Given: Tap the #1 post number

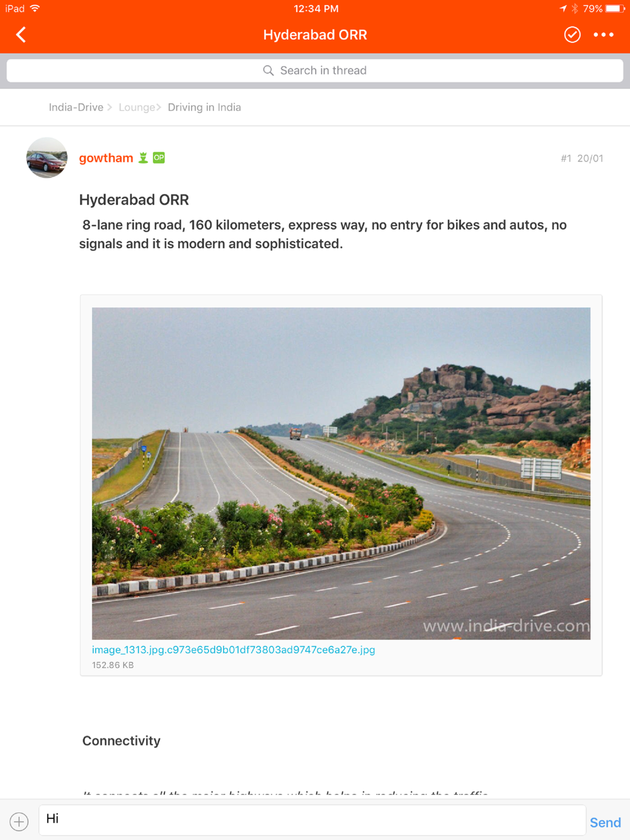Looking at the screenshot, I should [x=566, y=159].
